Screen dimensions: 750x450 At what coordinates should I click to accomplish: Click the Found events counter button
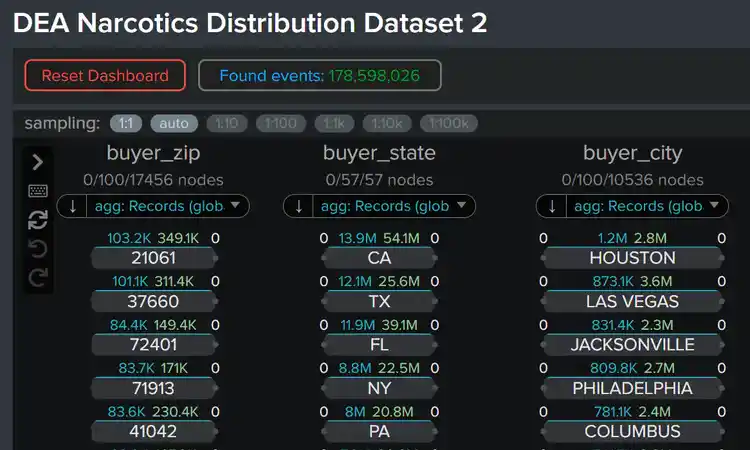coord(320,76)
